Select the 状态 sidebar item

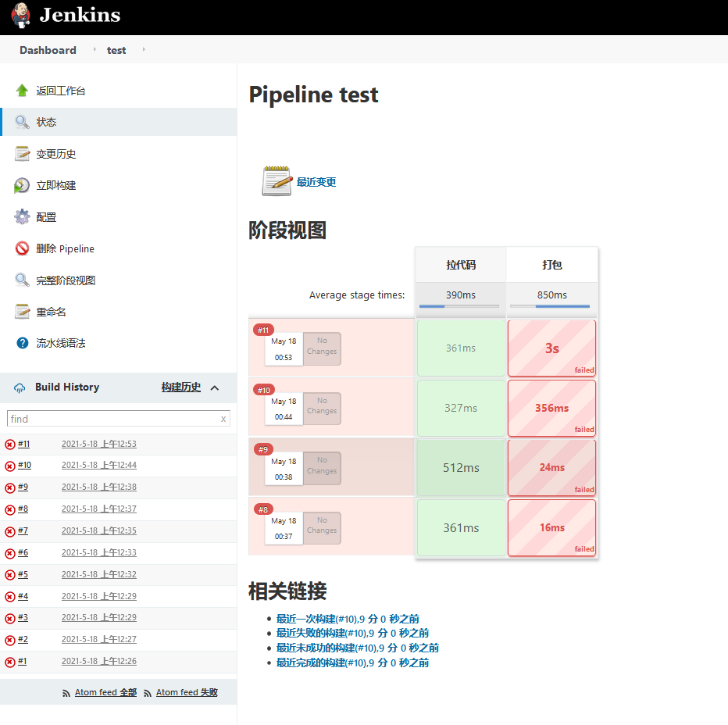119,122
